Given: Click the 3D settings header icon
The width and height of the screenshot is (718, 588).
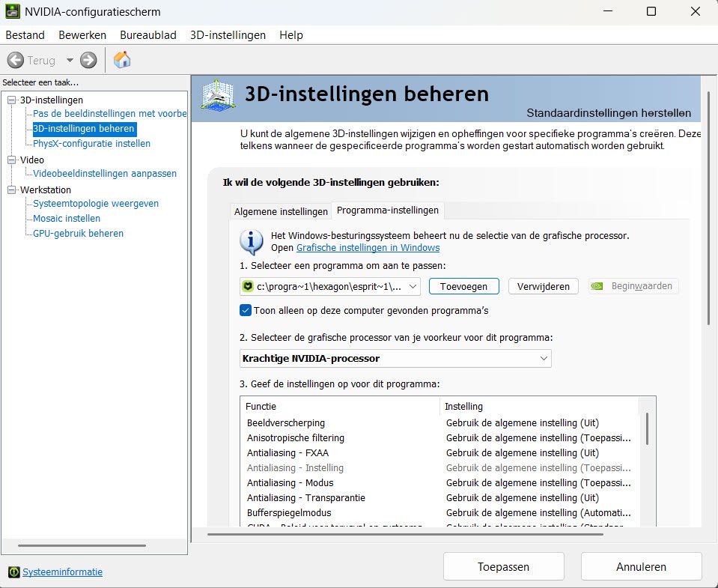Looking at the screenshot, I should (x=218, y=95).
